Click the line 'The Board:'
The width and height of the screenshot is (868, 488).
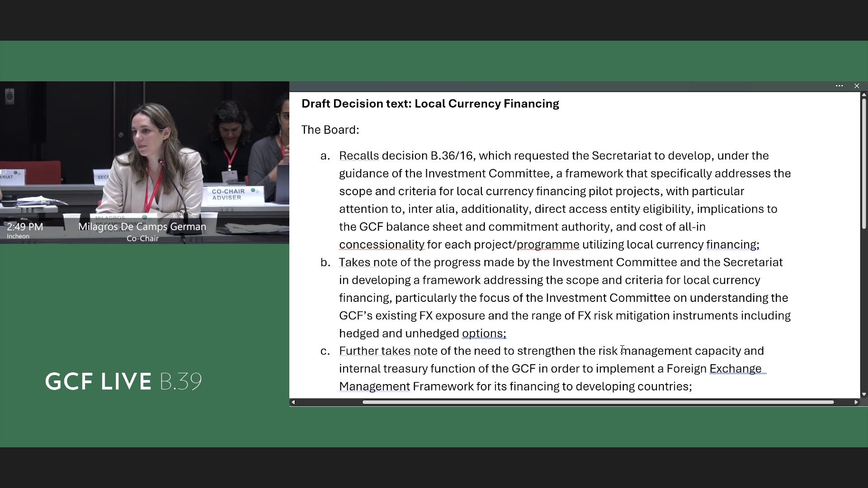click(x=330, y=130)
